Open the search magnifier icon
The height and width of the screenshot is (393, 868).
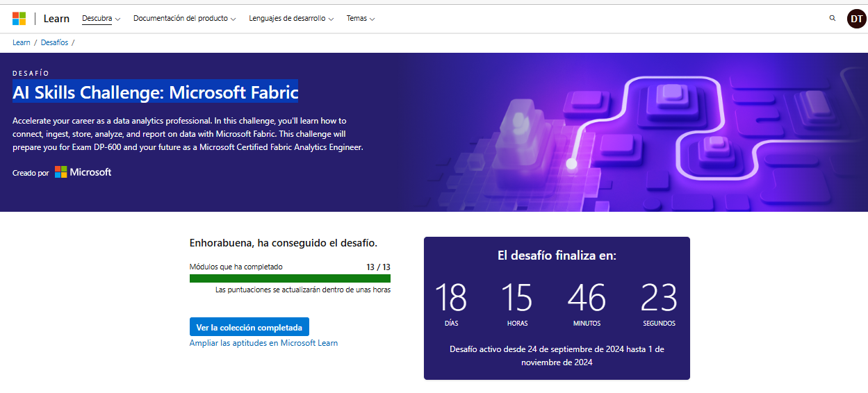833,19
